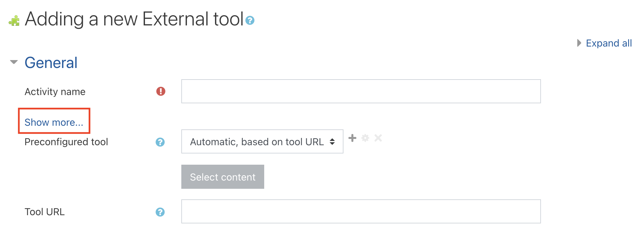Screen dimensions: 644x233
Task: Click the Activity name label
Action: click(55, 92)
